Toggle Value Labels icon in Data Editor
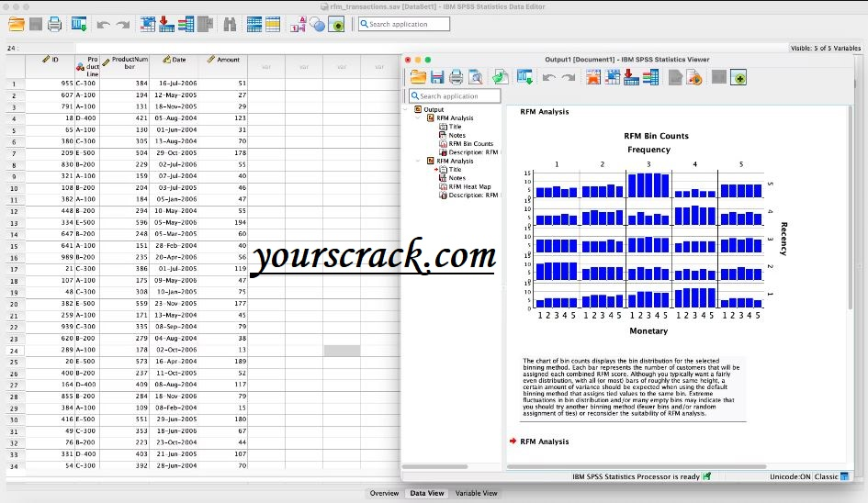The width and height of the screenshot is (868, 503). [298, 25]
